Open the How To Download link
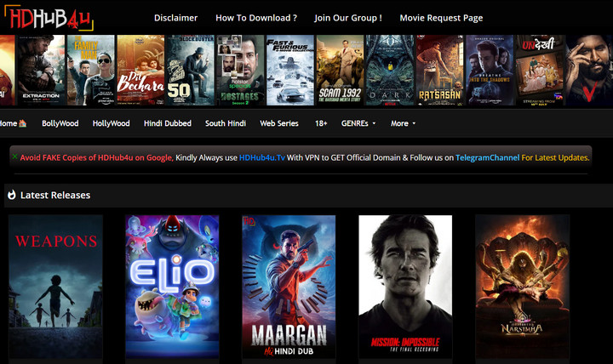 click(256, 18)
